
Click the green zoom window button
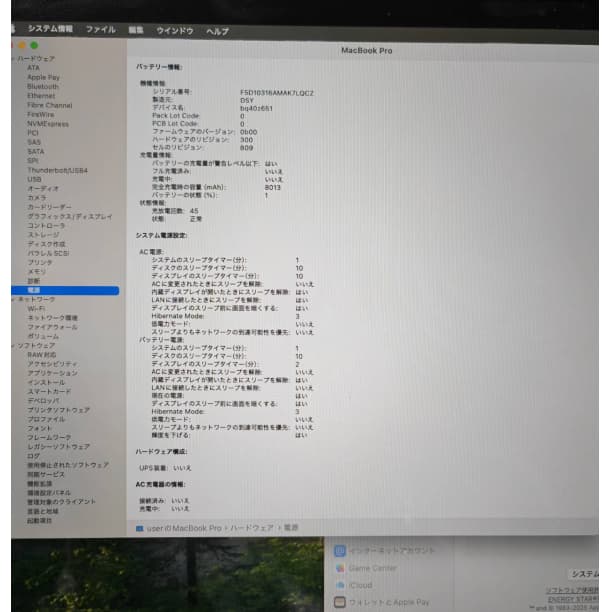coord(34,45)
